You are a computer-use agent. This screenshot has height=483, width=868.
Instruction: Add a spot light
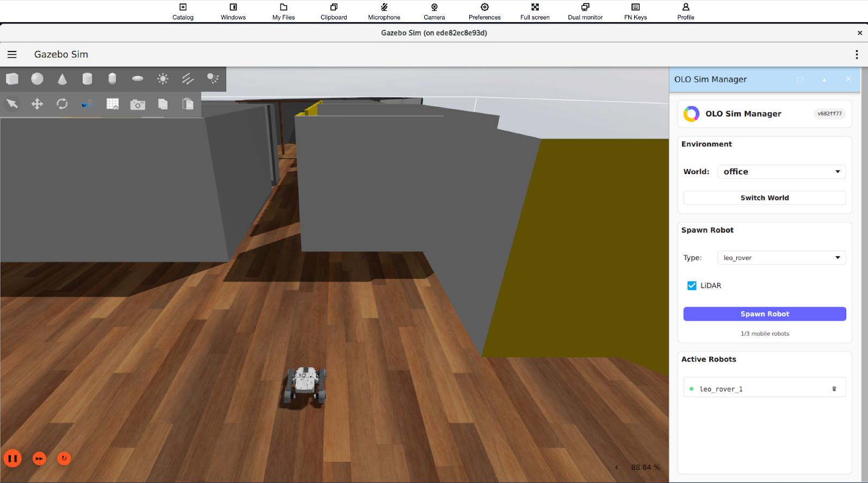[x=213, y=79]
